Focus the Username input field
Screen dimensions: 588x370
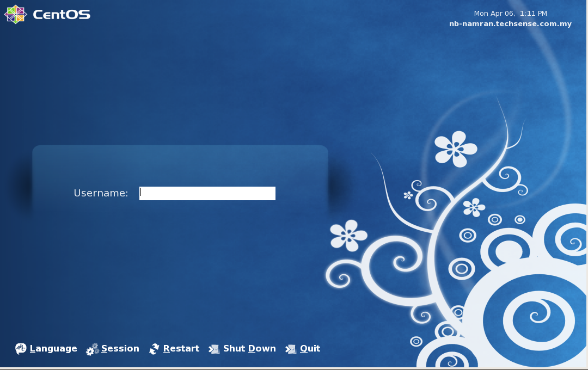coord(207,193)
